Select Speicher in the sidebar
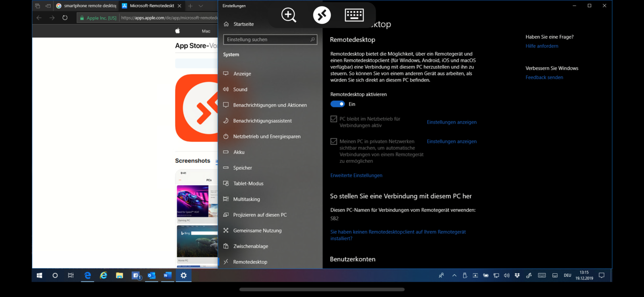Viewport: 644px width, 297px height. 242,168
